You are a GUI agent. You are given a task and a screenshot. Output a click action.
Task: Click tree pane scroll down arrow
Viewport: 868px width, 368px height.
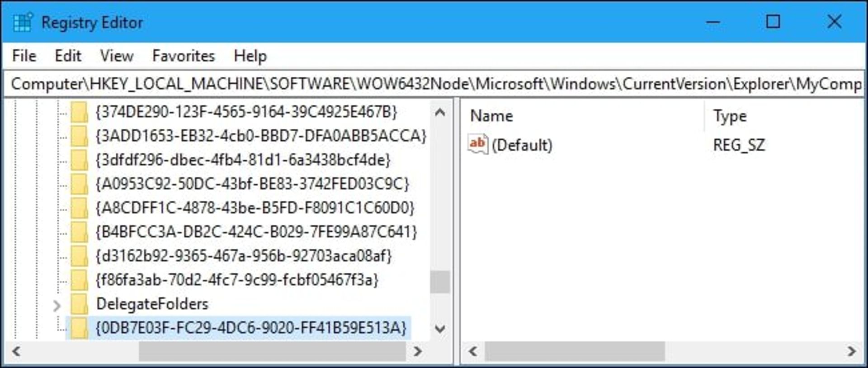[440, 329]
